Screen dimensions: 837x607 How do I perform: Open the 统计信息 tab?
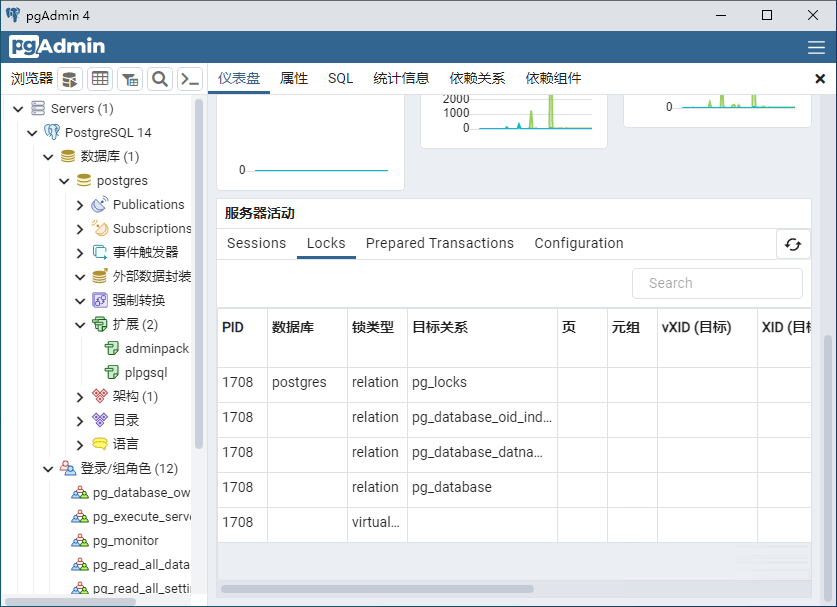pos(401,78)
